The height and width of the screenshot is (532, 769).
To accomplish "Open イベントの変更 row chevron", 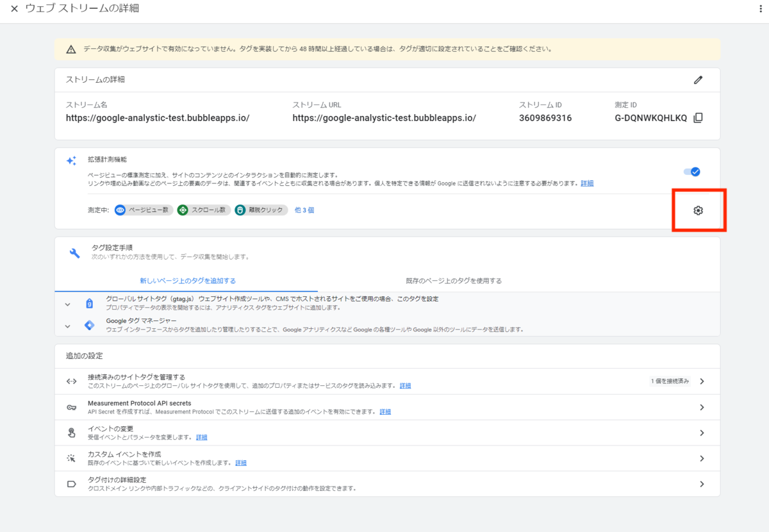I will coord(702,433).
